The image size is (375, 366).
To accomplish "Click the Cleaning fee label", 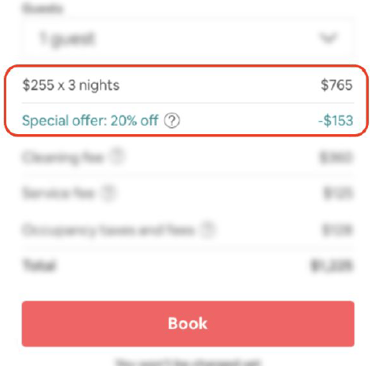I will point(63,157).
